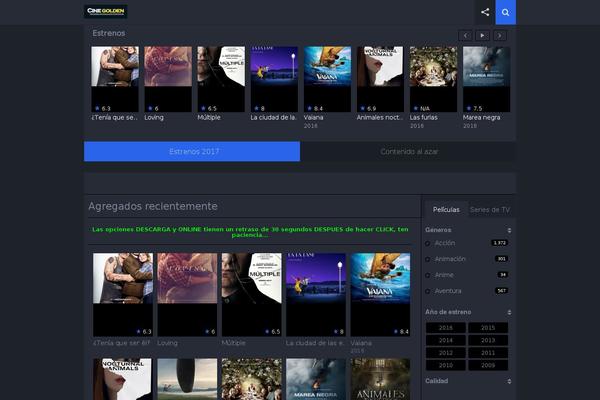
Task: Go to previous Estrenos carousel slide
Action: [465, 36]
